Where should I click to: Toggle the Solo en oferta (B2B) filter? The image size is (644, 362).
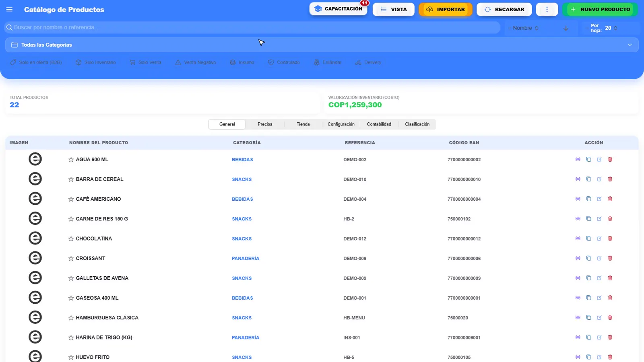(36, 62)
